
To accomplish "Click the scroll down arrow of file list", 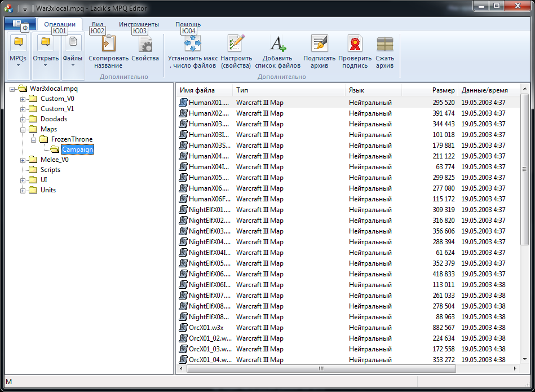I will pos(525,359).
